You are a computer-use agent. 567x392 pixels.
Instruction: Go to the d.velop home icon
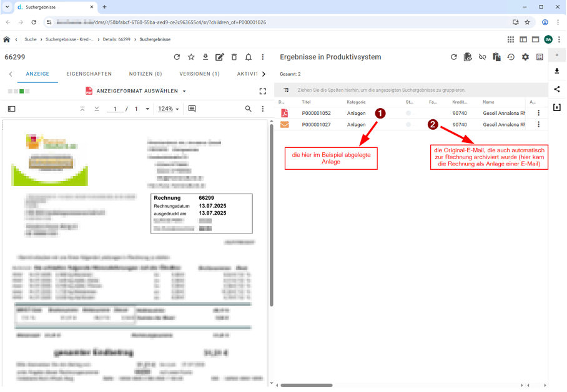(6, 39)
